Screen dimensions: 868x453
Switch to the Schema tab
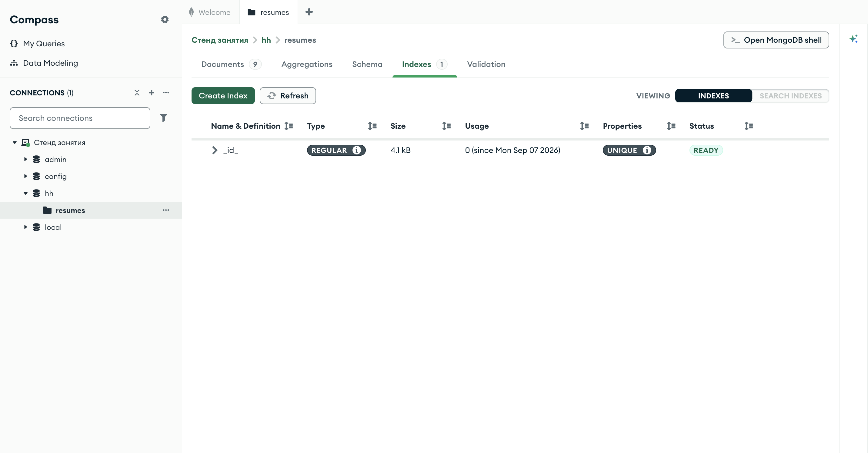click(367, 64)
